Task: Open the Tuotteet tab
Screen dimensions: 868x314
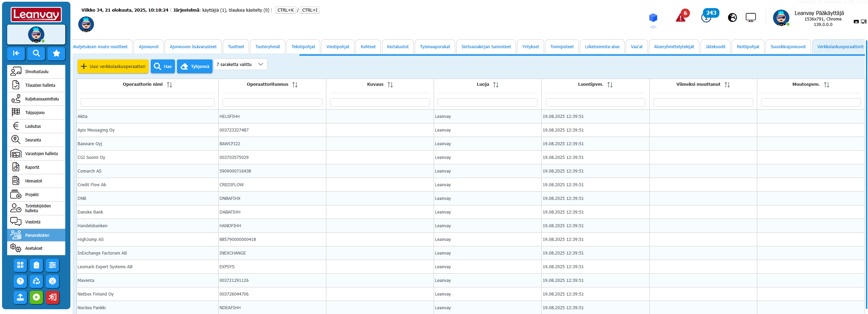Action: click(236, 47)
